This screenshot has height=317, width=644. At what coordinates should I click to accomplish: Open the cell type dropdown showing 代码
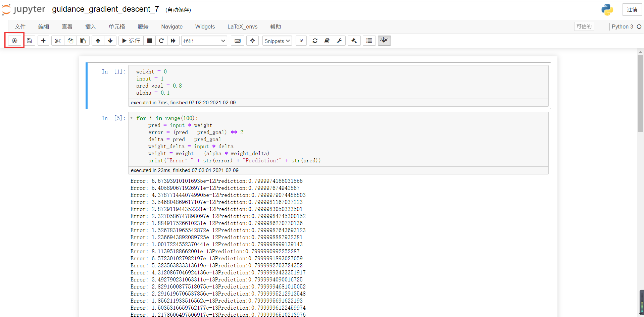click(x=204, y=41)
